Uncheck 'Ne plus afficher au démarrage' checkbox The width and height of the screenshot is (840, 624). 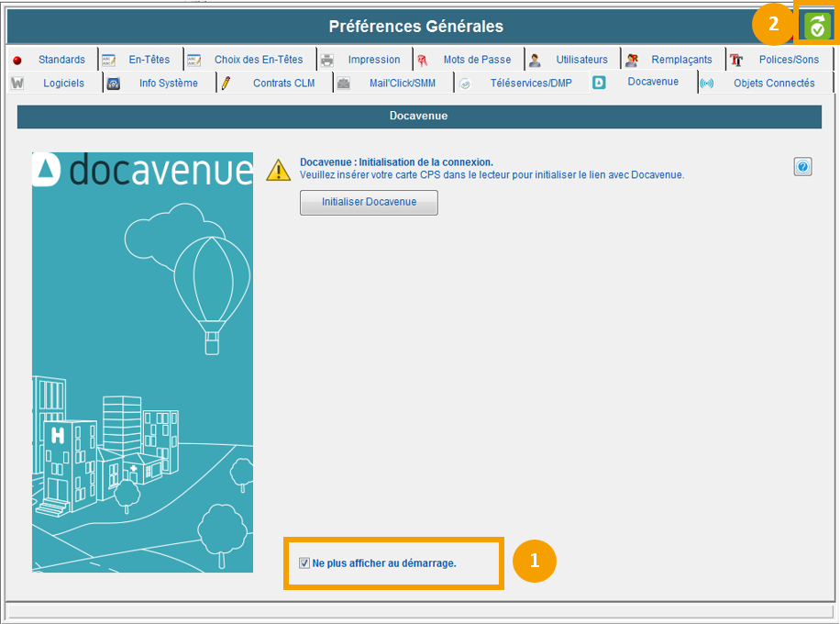pos(304,563)
